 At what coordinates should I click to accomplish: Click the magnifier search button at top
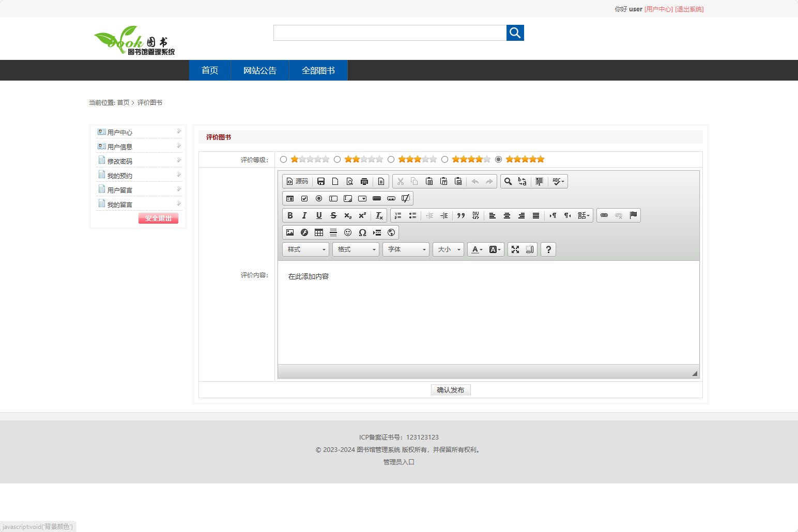point(515,33)
